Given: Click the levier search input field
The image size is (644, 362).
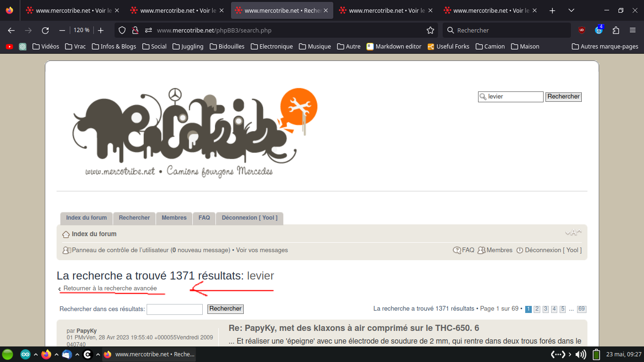Looking at the screenshot, I should (511, 97).
